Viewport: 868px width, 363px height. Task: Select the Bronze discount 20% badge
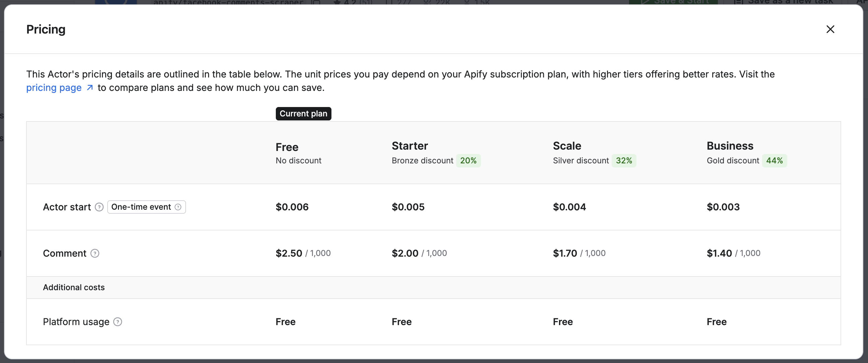coord(469,161)
